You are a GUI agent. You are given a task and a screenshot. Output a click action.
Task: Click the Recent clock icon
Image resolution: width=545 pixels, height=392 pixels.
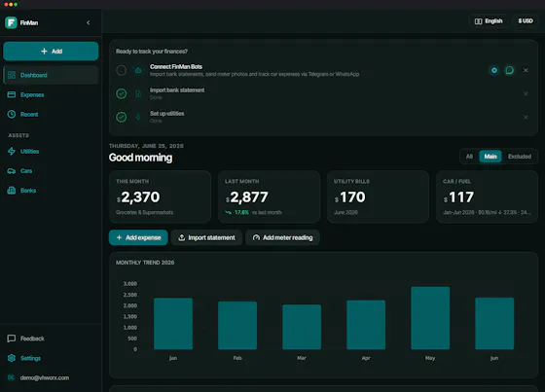12,114
